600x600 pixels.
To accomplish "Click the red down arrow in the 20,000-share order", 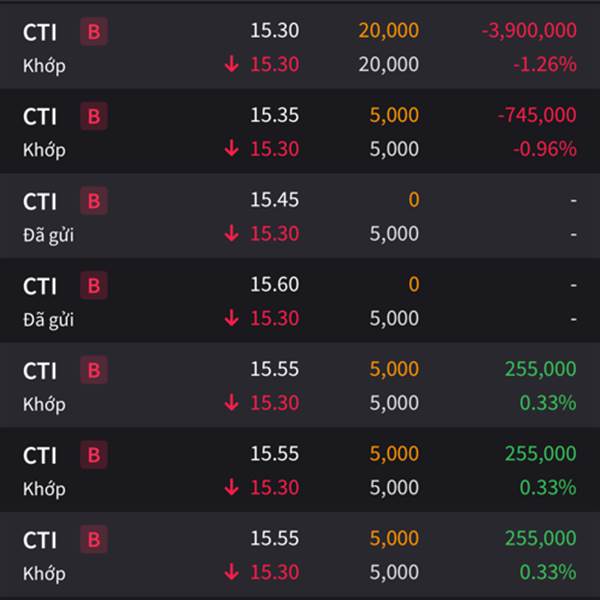I will point(232,64).
